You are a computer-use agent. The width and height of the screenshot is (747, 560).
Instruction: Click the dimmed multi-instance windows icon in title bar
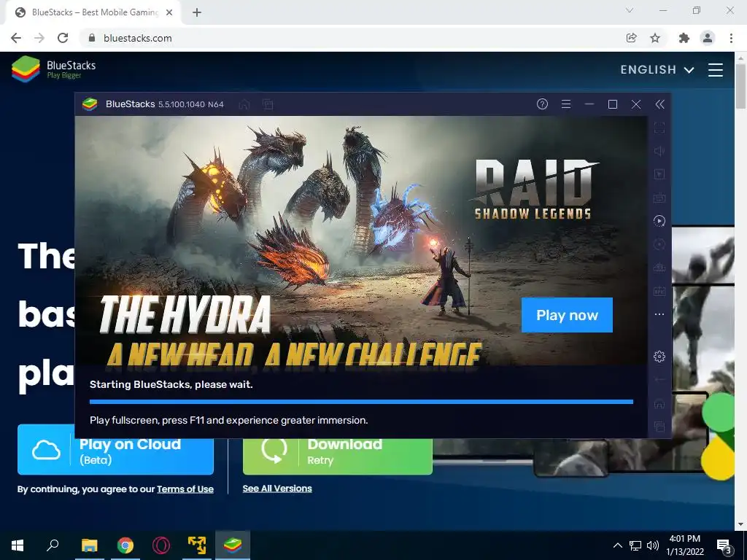pyautogui.click(x=268, y=104)
